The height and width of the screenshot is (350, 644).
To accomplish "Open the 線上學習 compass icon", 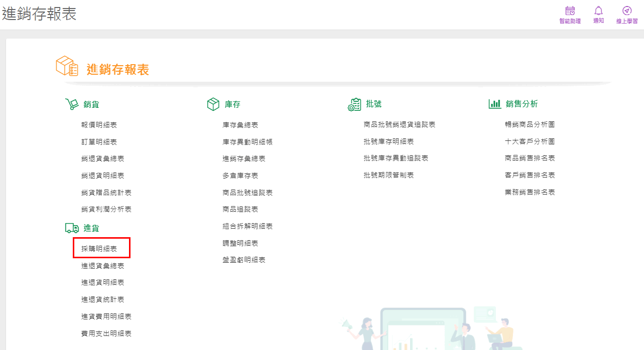I will (627, 11).
